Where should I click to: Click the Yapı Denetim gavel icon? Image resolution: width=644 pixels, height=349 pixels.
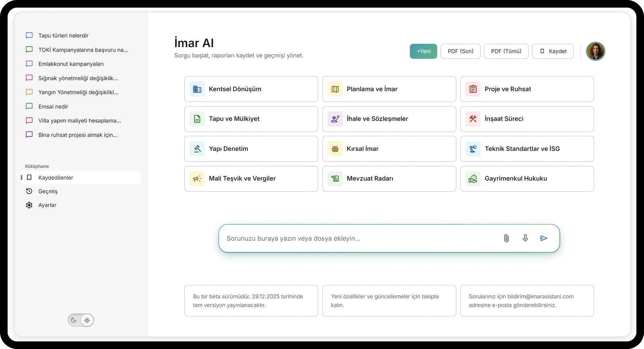197,149
